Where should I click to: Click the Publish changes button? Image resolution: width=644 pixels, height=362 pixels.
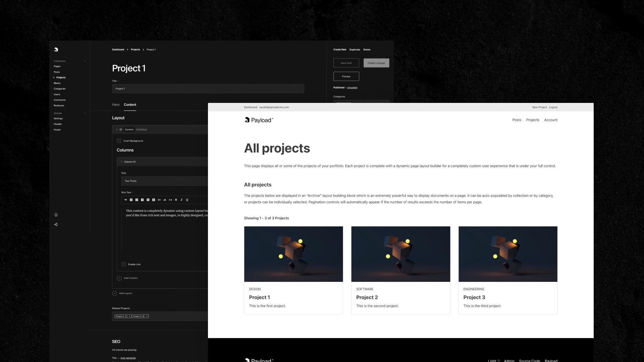click(x=376, y=63)
